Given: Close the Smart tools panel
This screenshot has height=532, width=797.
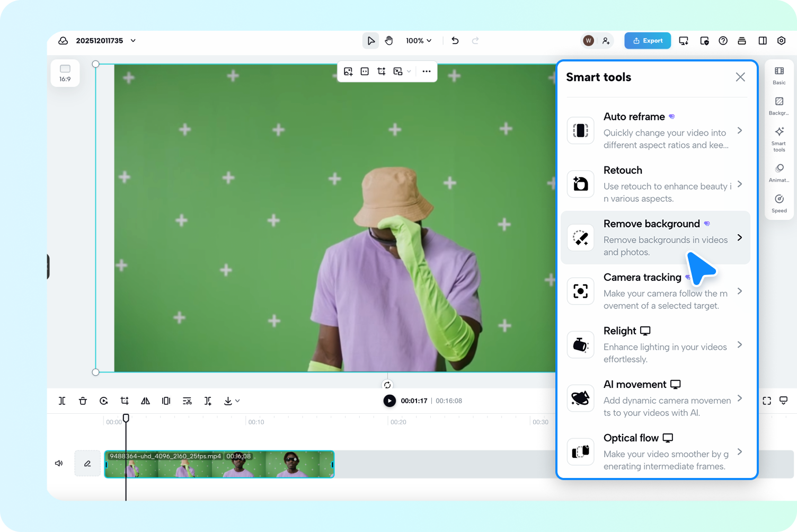Looking at the screenshot, I should coord(740,77).
